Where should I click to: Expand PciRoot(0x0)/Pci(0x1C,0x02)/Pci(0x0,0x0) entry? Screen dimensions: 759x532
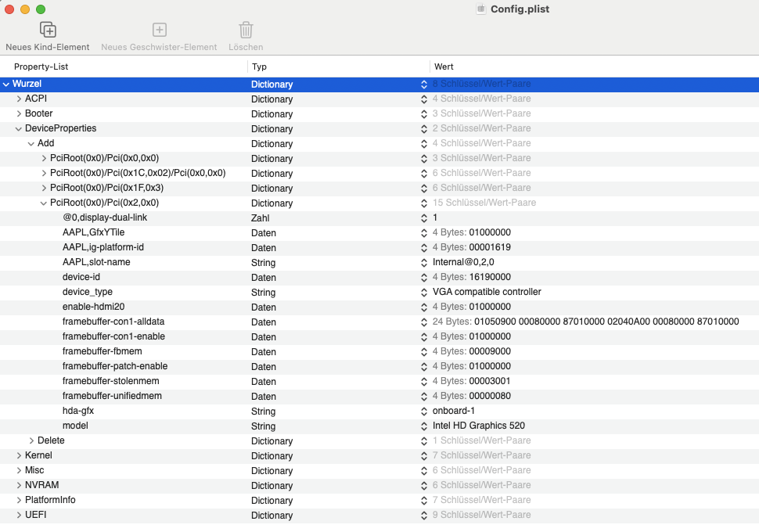[44, 174]
